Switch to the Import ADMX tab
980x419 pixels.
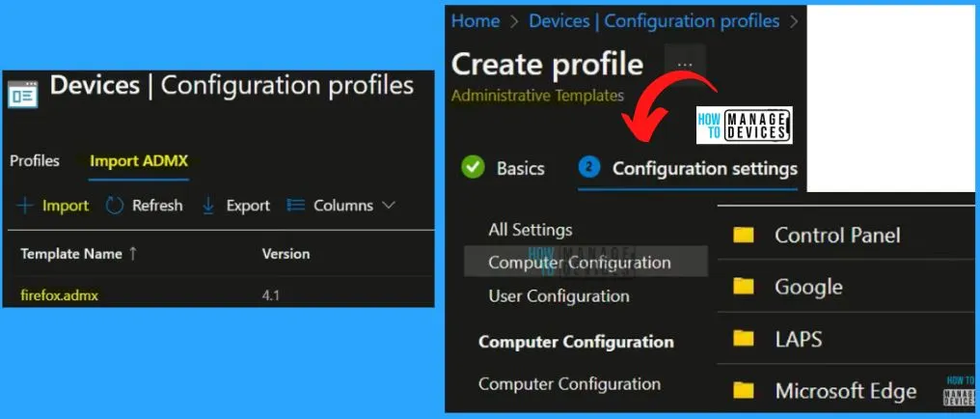[x=139, y=160]
